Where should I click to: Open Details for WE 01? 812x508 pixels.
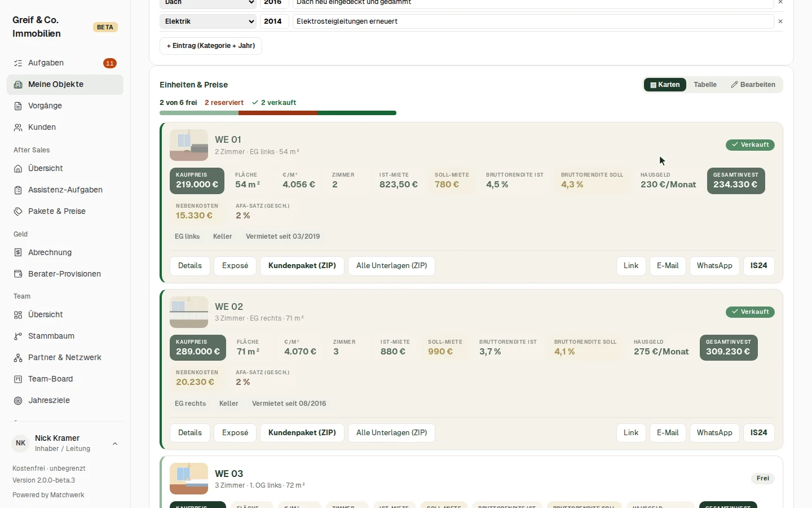pos(190,266)
